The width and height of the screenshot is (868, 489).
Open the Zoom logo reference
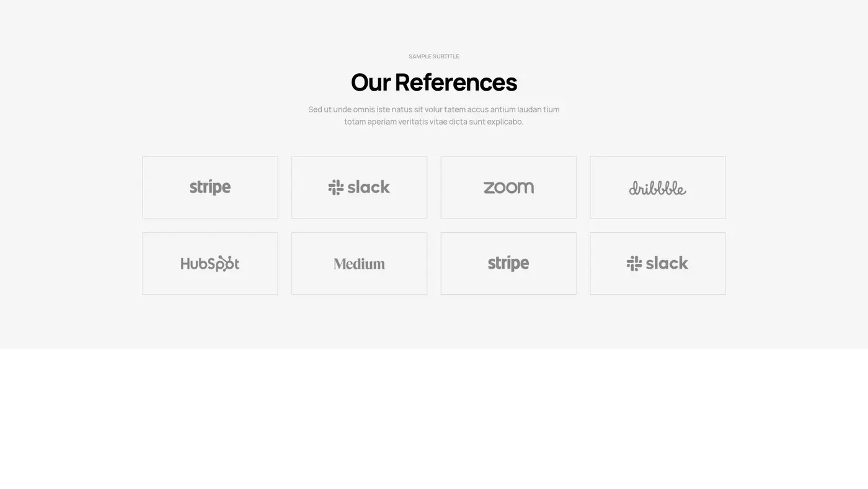[x=508, y=187]
